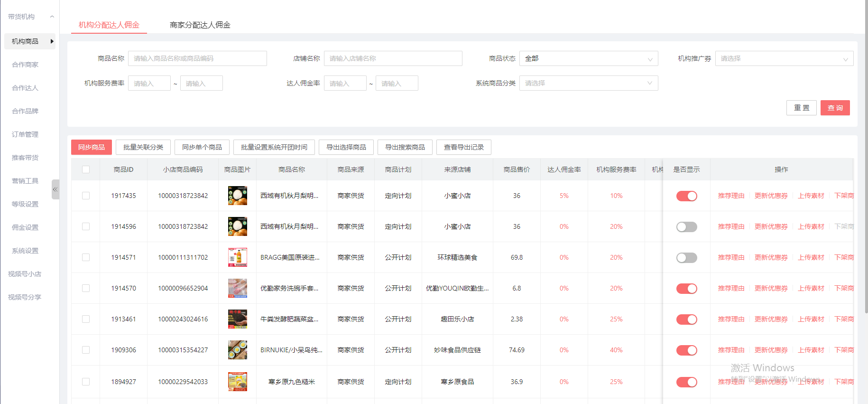Screen dimensions: 868x404
Task: Turn off display toggle for product 1917435
Action: 686,196
